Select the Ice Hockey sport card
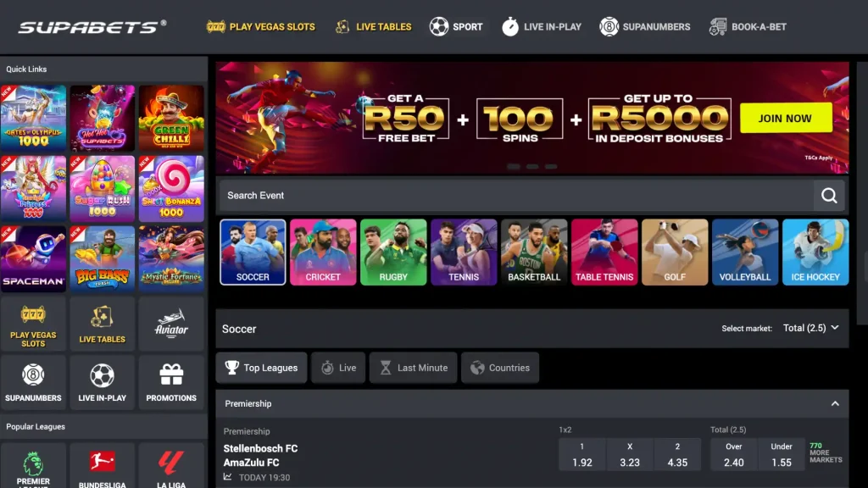 coord(815,252)
